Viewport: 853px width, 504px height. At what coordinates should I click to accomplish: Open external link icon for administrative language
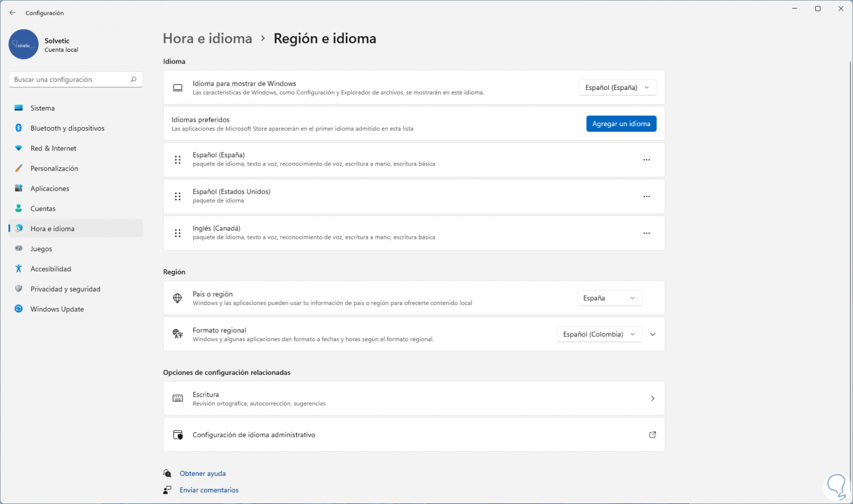652,435
